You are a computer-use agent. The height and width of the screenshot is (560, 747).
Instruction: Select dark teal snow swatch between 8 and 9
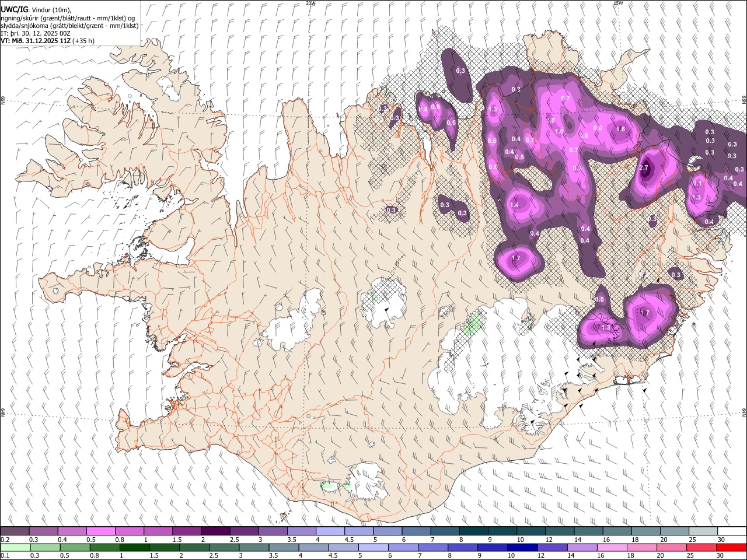coord(473,531)
